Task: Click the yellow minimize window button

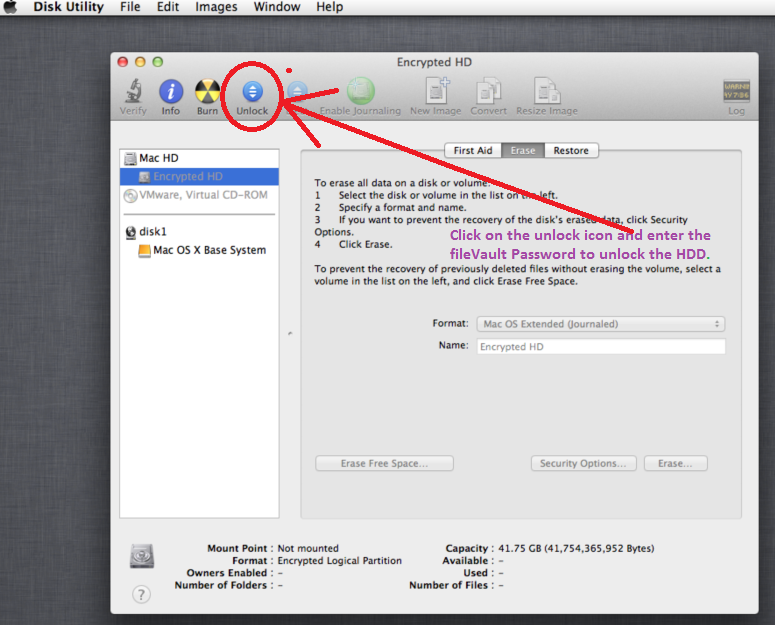Action: [140, 62]
